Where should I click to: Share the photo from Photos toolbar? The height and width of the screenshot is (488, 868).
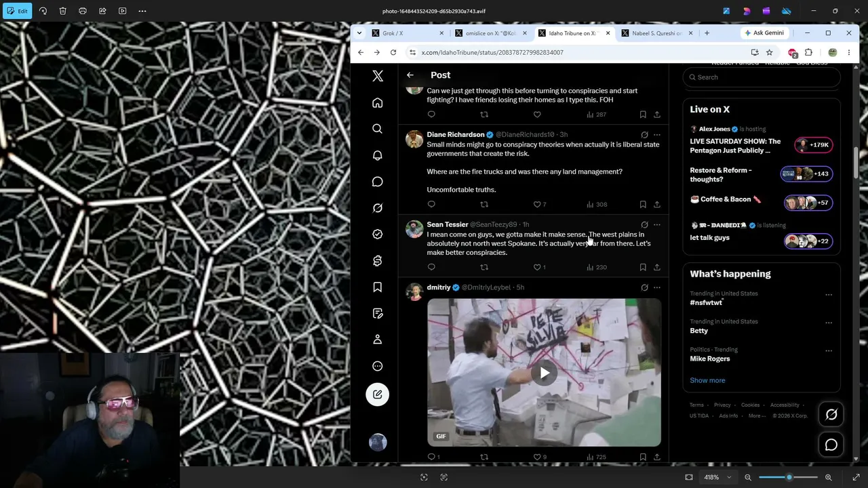tap(102, 11)
